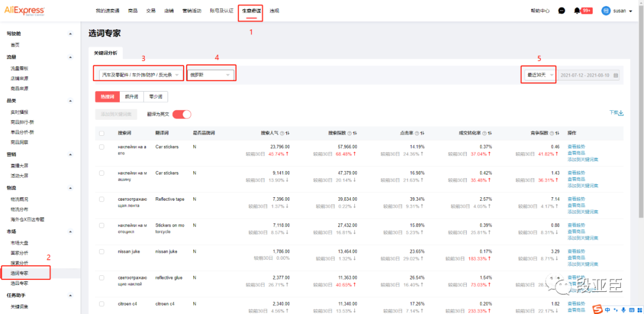Collapse the 营销 sidebar section

tap(70, 154)
